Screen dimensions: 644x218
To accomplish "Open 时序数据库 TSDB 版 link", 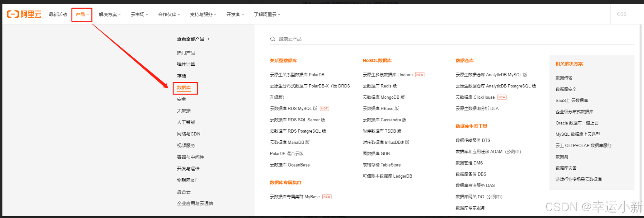I will coord(382,131).
